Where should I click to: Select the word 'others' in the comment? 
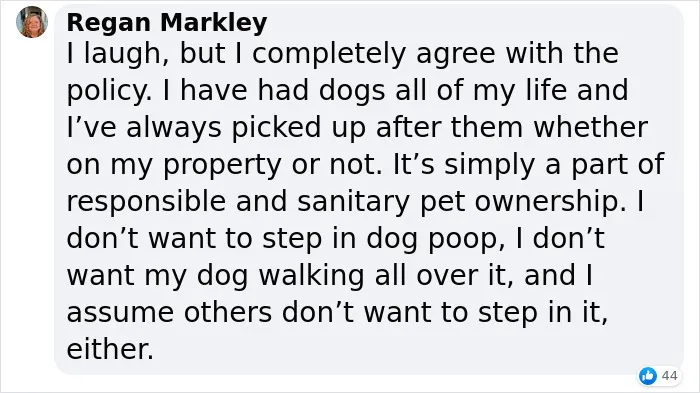point(228,312)
